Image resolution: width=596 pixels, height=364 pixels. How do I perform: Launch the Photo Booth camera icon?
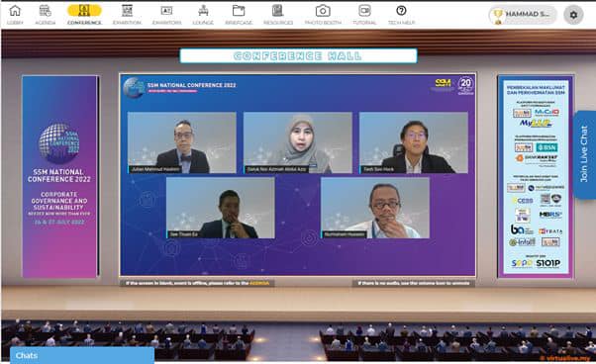pos(323,11)
